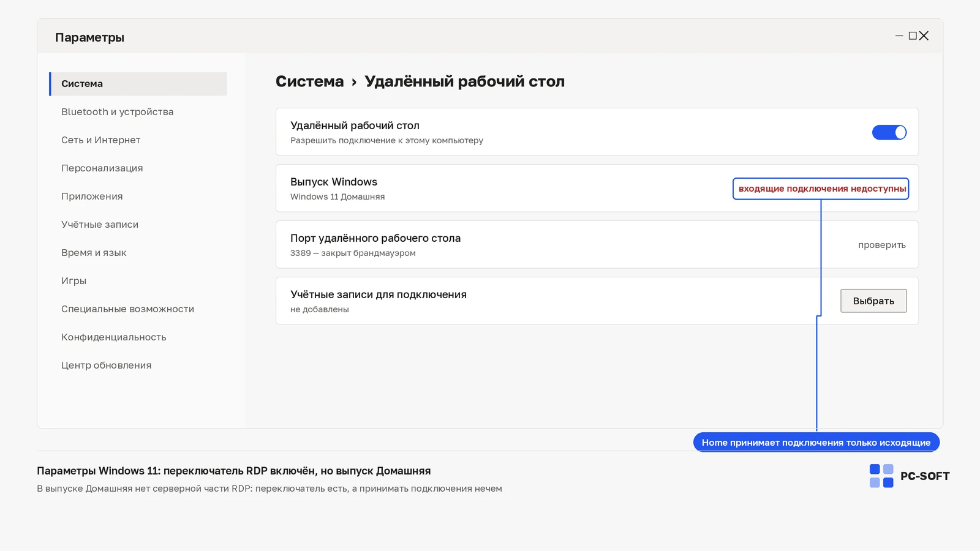Click Порт удалённого рабочего стола title
Image resolution: width=980 pixels, height=551 pixels.
[x=375, y=238]
